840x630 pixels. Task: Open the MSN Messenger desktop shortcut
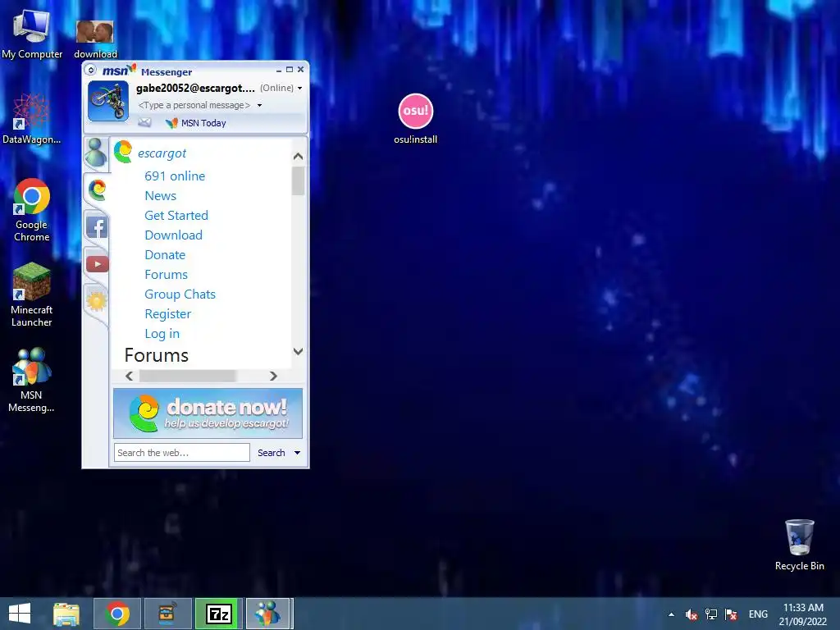[x=32, y=381]
